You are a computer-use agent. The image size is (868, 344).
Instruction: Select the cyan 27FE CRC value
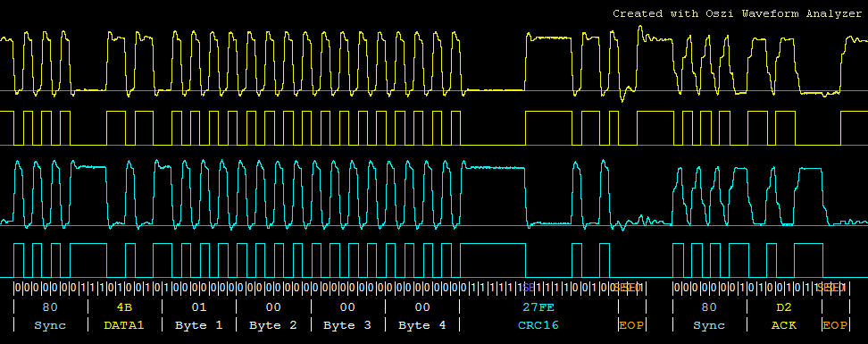pos(538,306)
